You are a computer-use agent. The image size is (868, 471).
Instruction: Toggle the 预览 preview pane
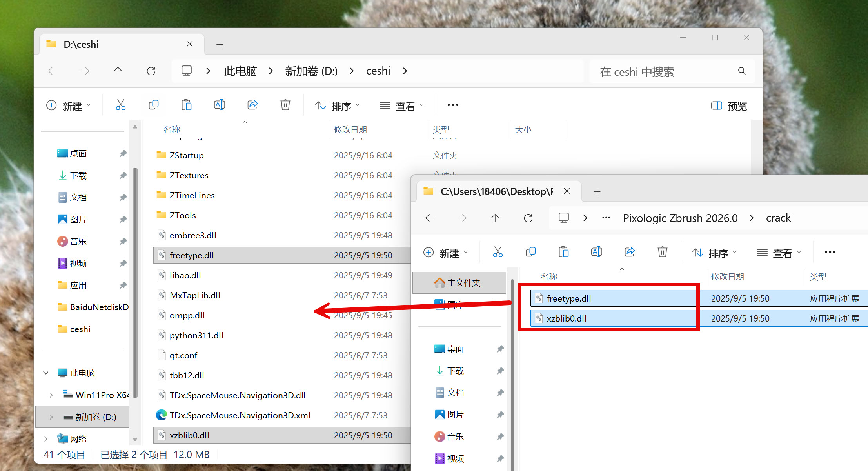point(729,106)
